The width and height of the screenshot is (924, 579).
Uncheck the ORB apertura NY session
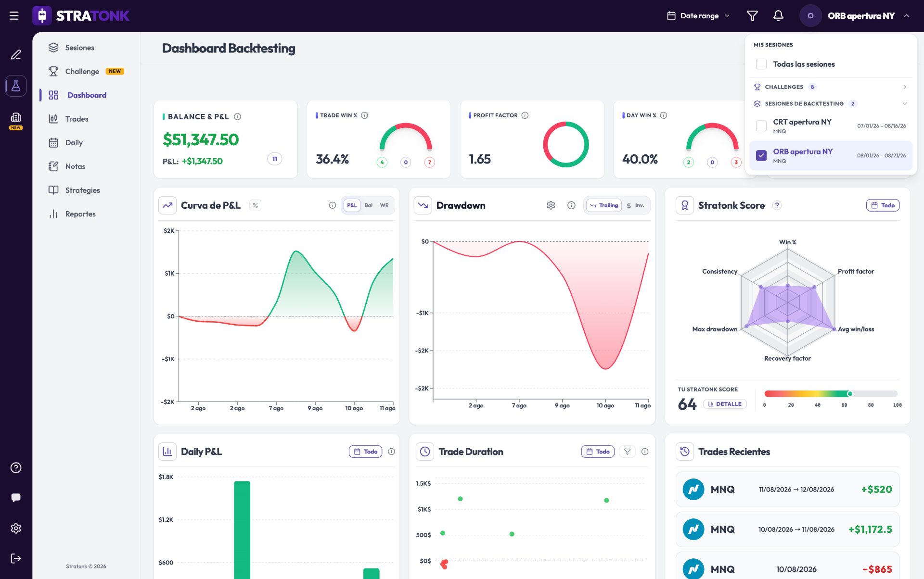pyautogui.click(x=761, y=156)
